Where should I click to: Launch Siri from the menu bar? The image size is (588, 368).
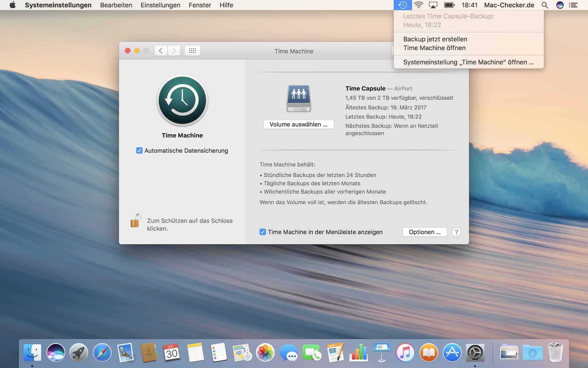pyautogui.click(x=560, y=5)
